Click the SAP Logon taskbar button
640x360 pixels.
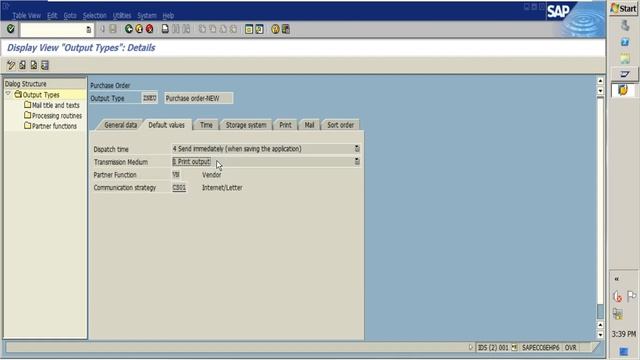coord(624,74)
